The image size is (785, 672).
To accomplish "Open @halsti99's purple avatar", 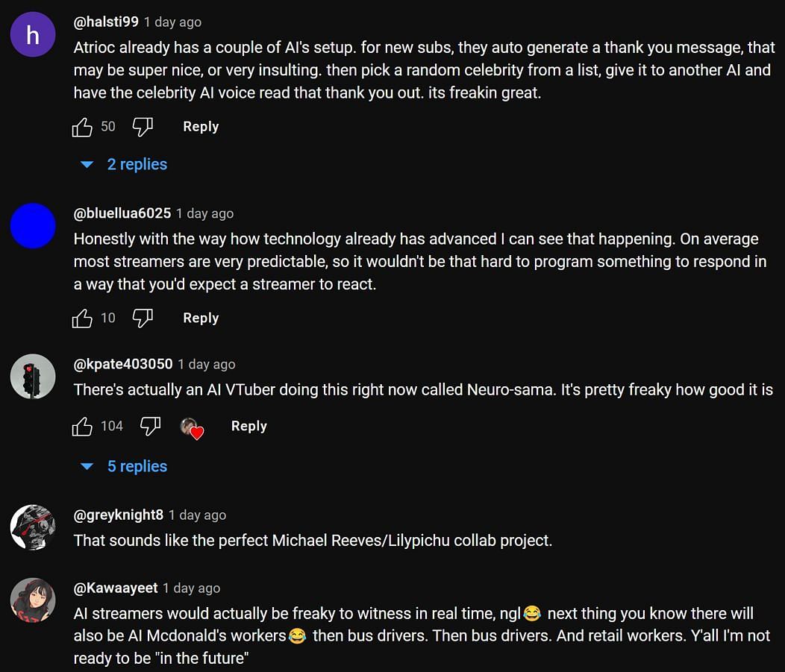I will (x=33, y=35).
